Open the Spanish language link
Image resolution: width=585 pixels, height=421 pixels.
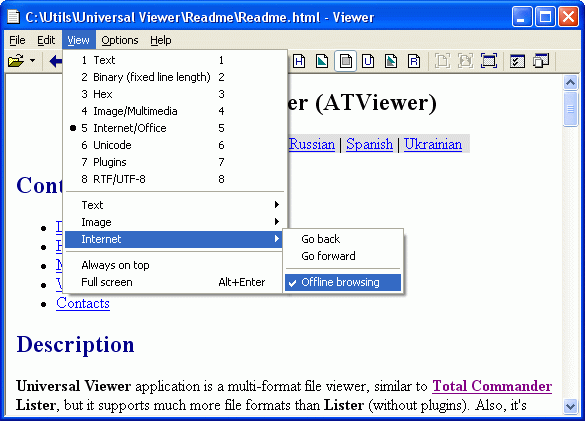pos(369,144)
